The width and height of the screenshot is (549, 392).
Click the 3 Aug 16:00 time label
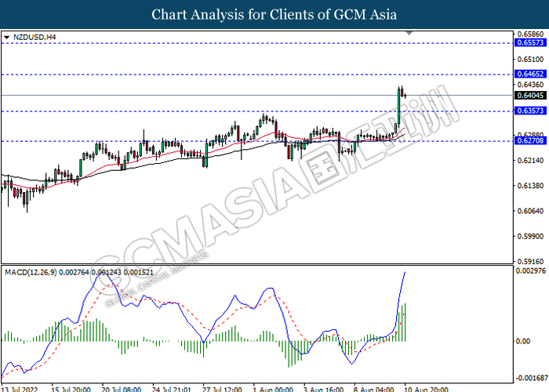click(323, 389)
